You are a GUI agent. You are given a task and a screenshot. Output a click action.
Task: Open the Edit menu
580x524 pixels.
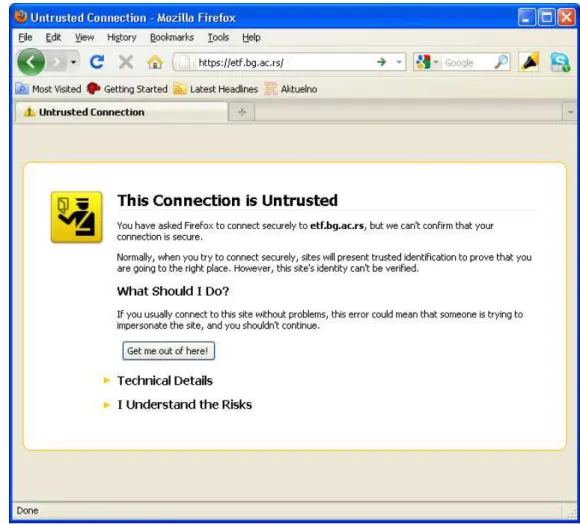coord(53,37)
